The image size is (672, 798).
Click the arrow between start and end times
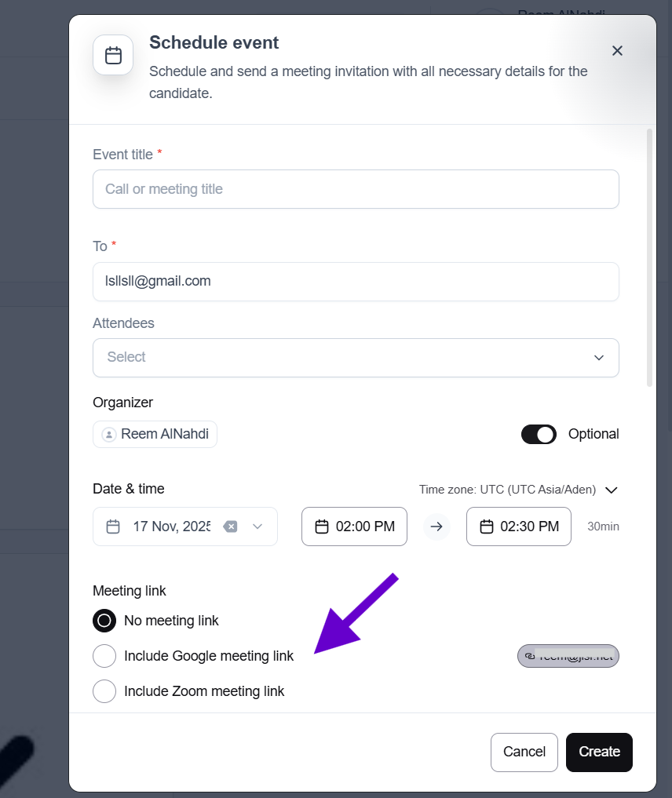coord(437,527)
